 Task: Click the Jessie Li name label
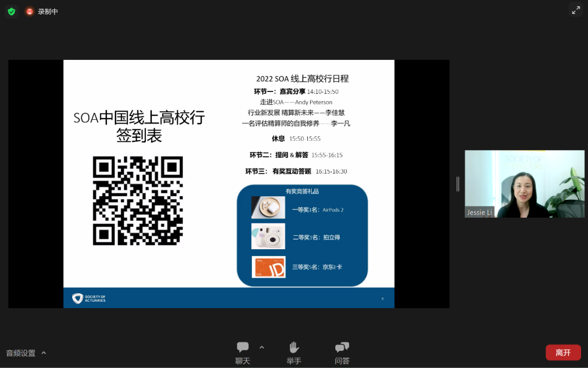tap(479, 212)
